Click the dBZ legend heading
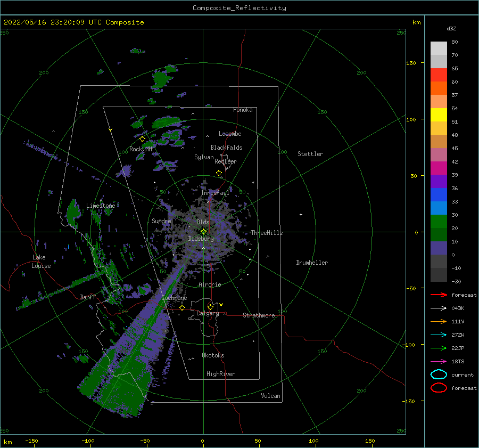479x448 pixels. click(x=451, y=29)
